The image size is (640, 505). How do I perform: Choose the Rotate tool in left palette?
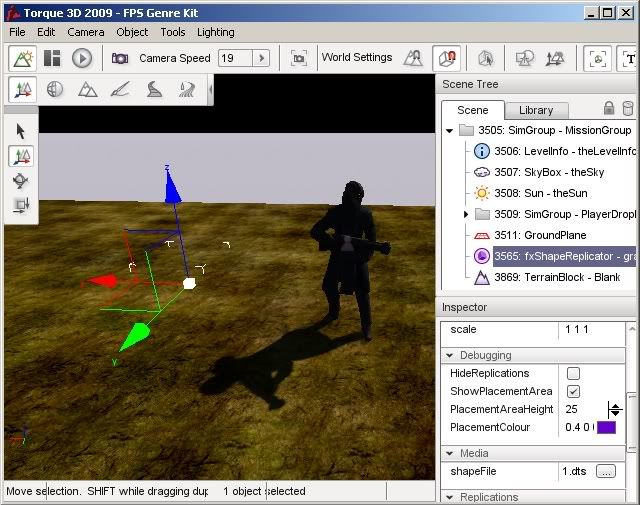(22, 181)
